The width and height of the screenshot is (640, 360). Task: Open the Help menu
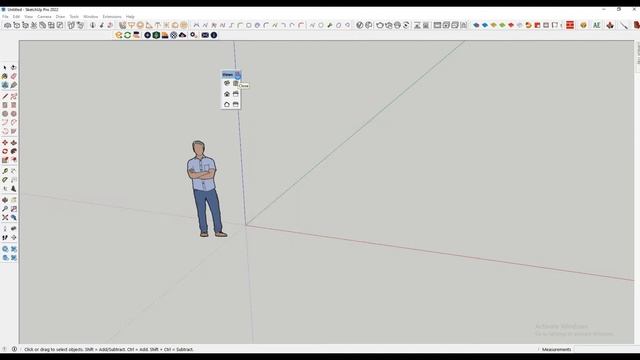pyautogui.click(x=130, y=17)
